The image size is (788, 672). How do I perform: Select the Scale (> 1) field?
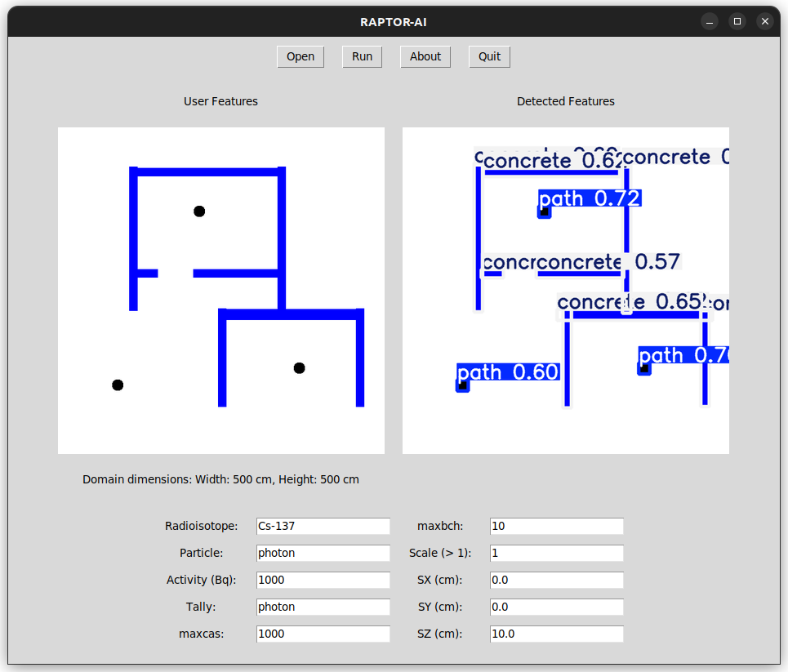pyautogui.click(x=556, y=554)
